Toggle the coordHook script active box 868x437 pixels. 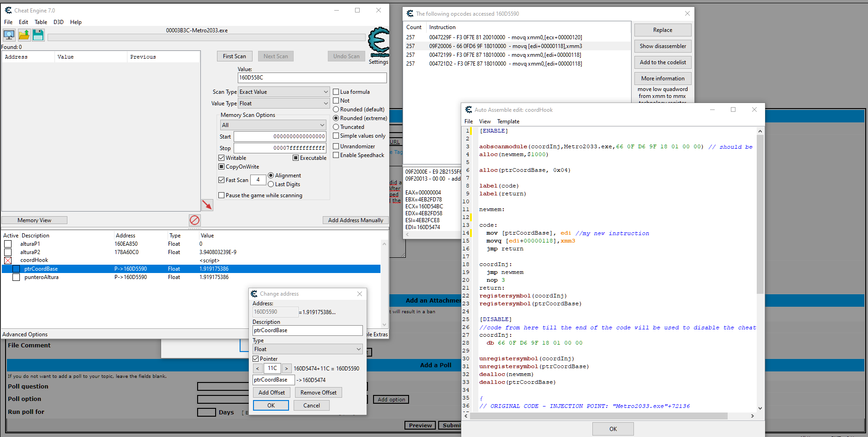coord(8,261)
